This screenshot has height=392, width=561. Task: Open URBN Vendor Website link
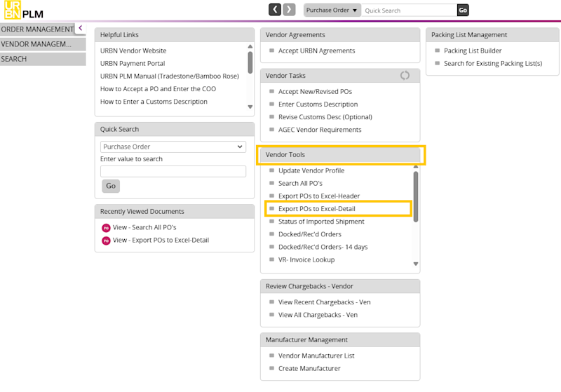pyautogui.click(x=133, y=50)
